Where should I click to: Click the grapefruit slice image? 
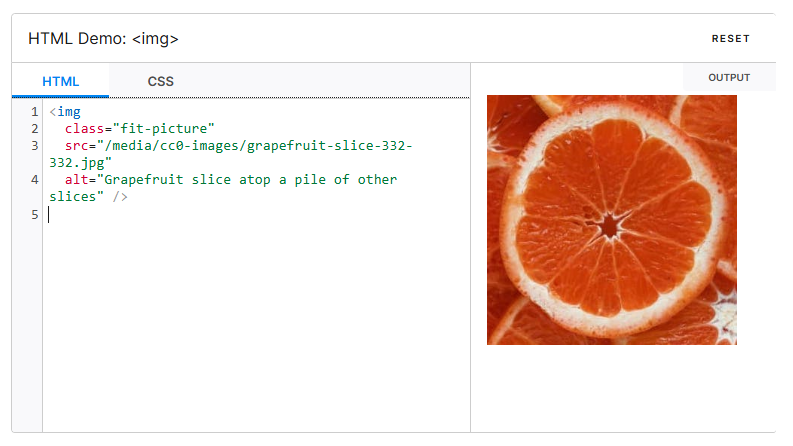click(x=611, y=220)
